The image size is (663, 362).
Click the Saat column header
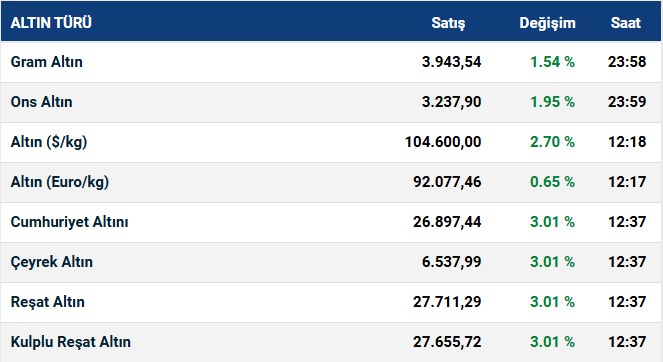tap(626, 23)
